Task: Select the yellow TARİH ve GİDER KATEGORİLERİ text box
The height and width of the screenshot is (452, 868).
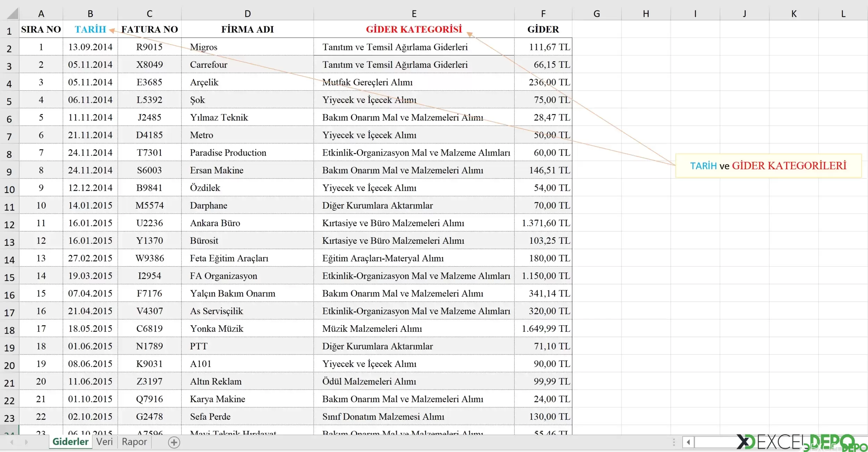Action: 768,166
